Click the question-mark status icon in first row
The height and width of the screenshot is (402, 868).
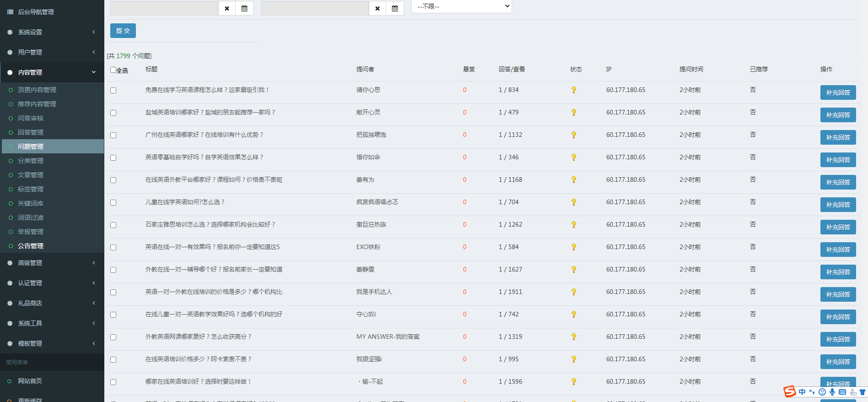pos(573,90)
